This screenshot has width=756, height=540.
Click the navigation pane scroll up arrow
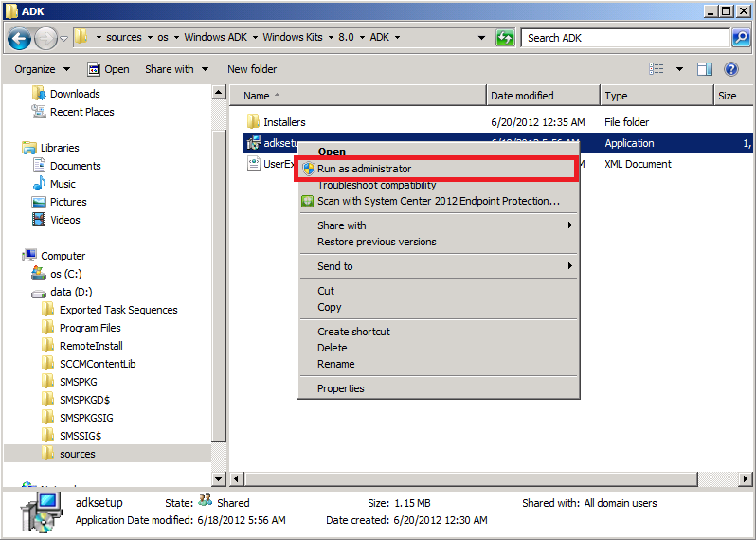[x=219, y=92]
